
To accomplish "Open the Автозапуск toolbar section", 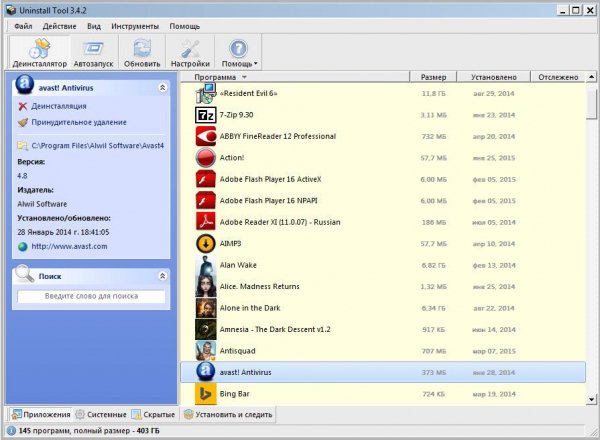I will tap(93, 53).
